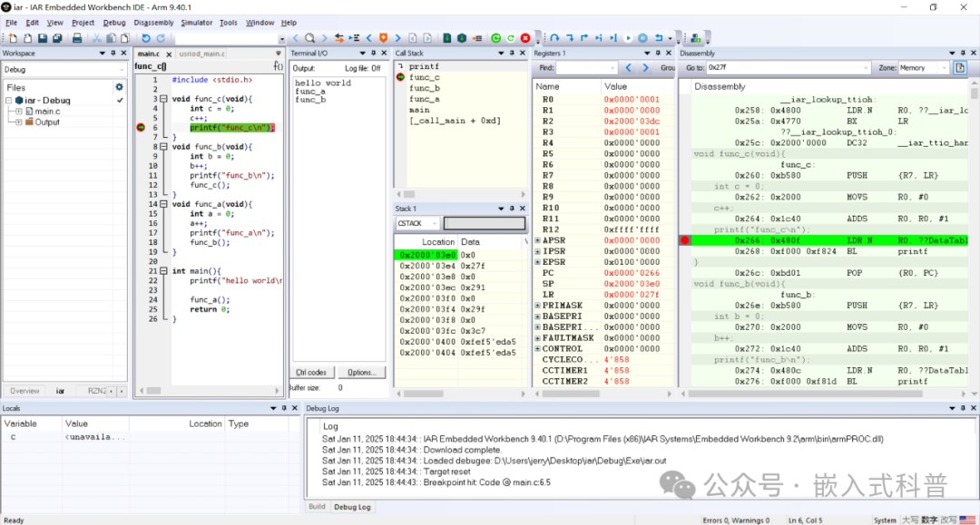The image size is (980, 525).
Task: Open the Project menu
Action: pos(83,23)
